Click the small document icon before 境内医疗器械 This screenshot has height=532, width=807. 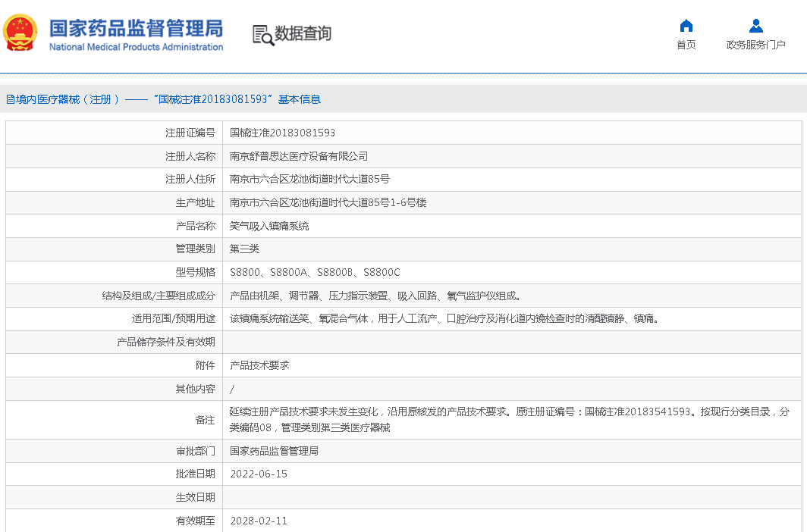(x=10, y=99)
